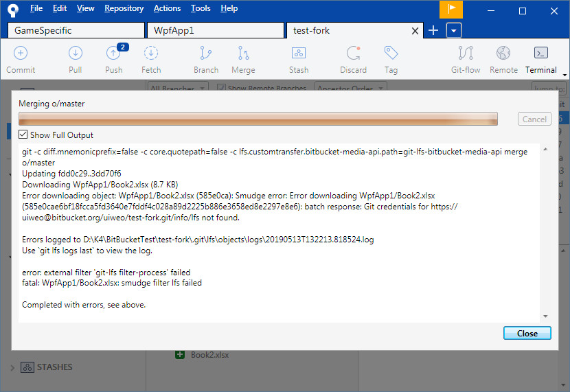Screen dimensions: 570x392
Task: Click the Git-flow toolbar icon
Action: [x=466, y=54]
